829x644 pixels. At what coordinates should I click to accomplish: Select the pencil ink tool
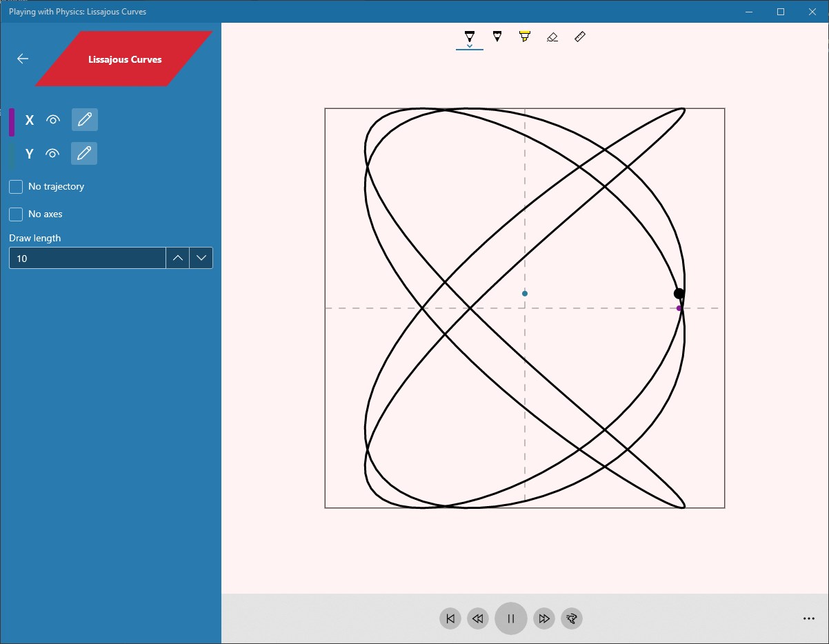(497, 37)
